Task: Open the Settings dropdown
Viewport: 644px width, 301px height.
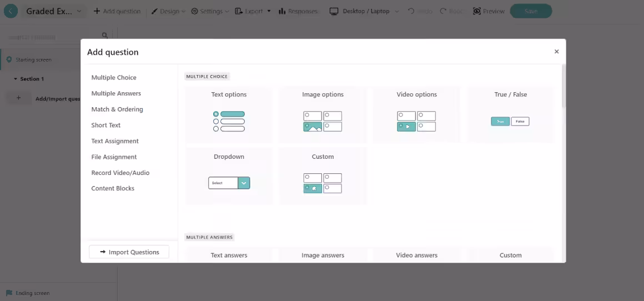Action: coord(210,11)
